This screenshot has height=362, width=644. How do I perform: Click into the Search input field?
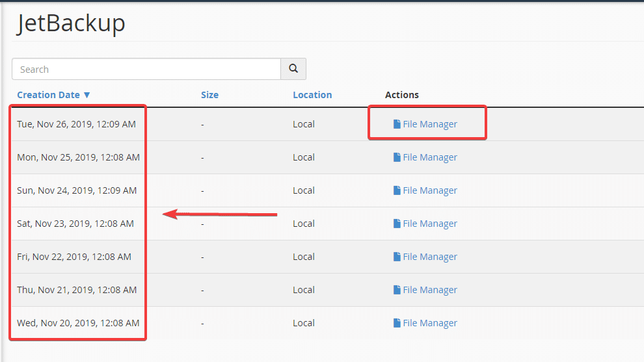click(146, 69)
